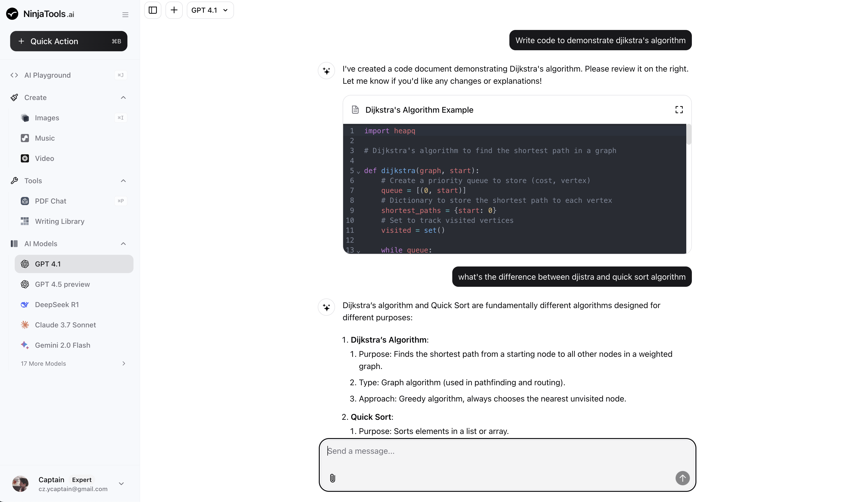Open the Writing Library
The width and height of the screenshot is (868, 502).
[60, 221]
